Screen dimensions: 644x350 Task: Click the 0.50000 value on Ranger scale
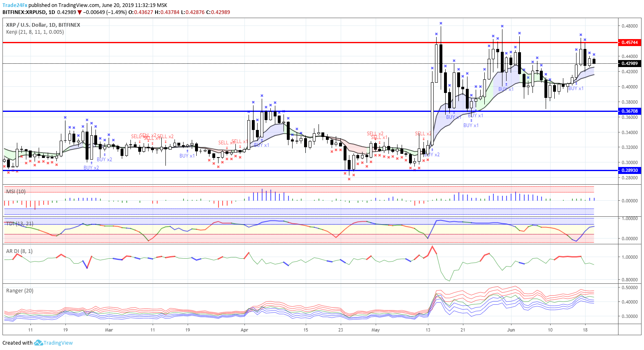pyautogui.click(x=630, y=287)
